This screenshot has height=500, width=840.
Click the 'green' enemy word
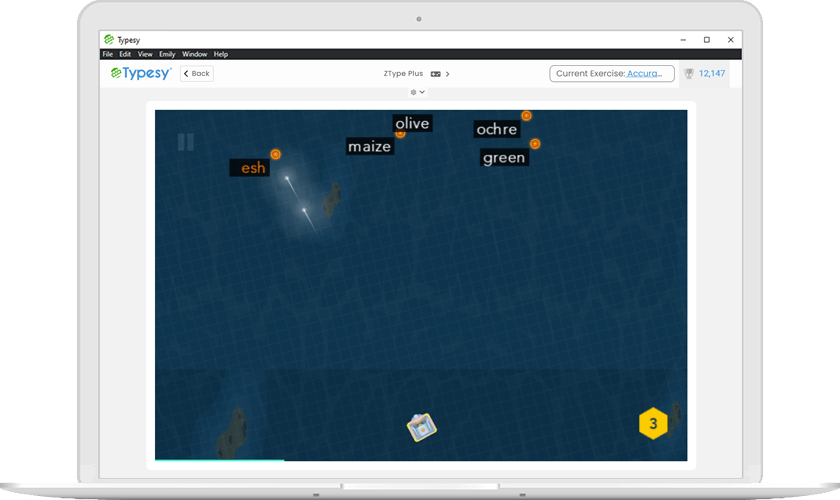pos(504,158)
